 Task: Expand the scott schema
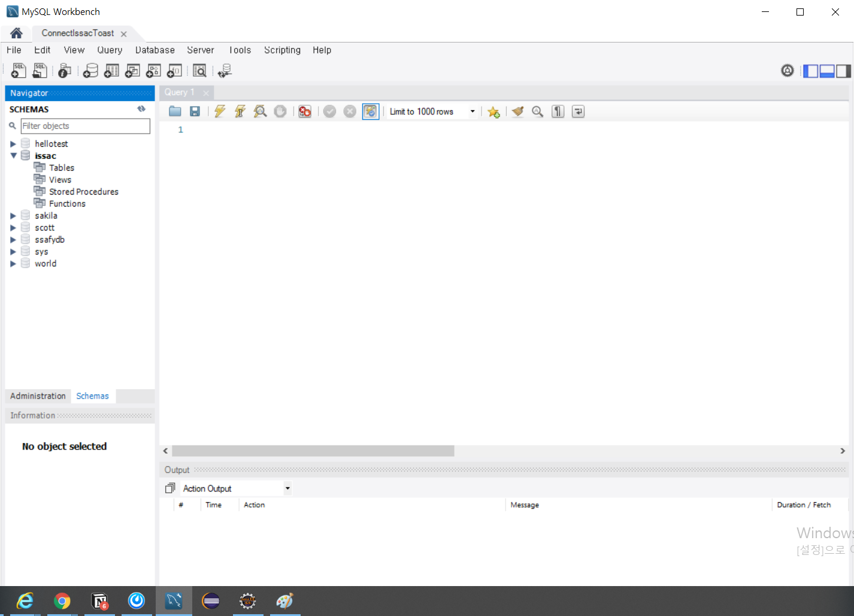click(x=13, y=227)
